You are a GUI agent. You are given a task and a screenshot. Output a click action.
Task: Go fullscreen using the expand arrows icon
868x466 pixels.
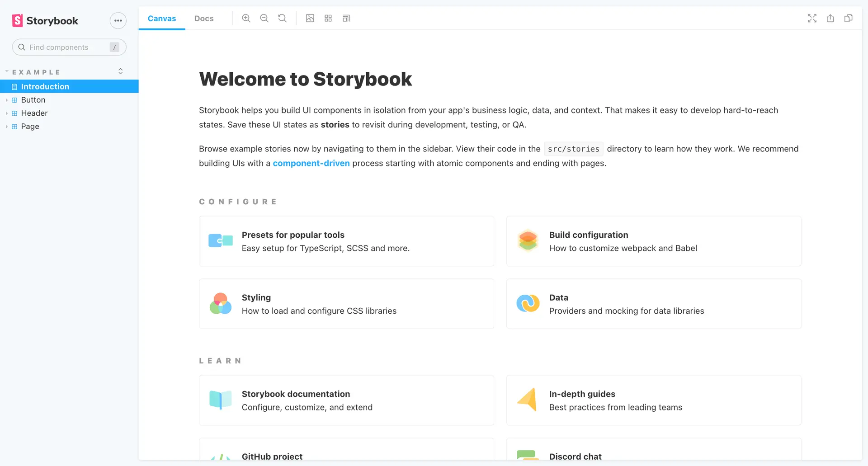coord(812,18)
